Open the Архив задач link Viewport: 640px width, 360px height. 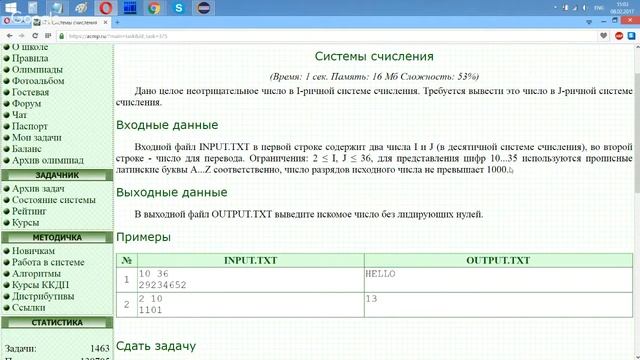pyautogui.click(x=38, y=189)
